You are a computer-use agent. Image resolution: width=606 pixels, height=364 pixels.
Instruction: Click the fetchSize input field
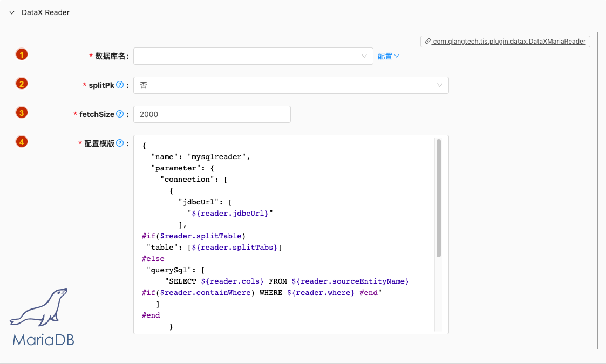click(212, 114)
